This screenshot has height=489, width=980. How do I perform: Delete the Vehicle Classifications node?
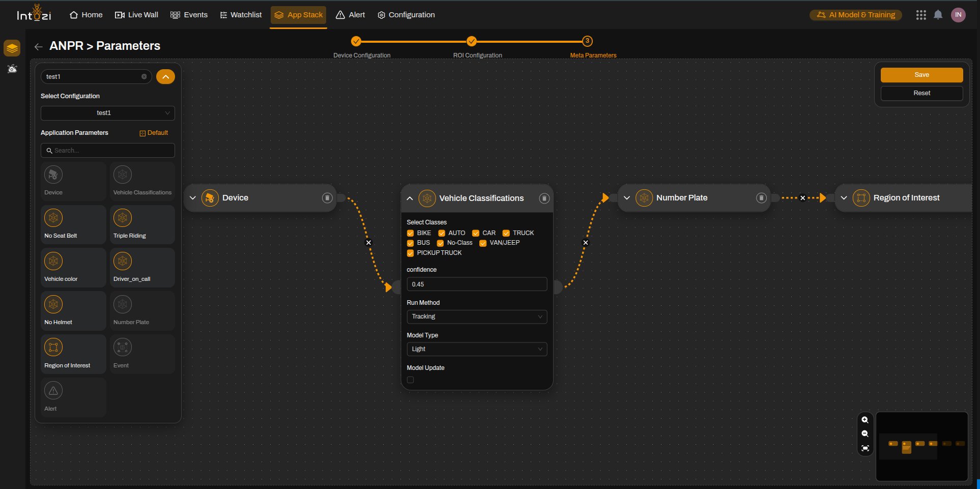point(544,198)
